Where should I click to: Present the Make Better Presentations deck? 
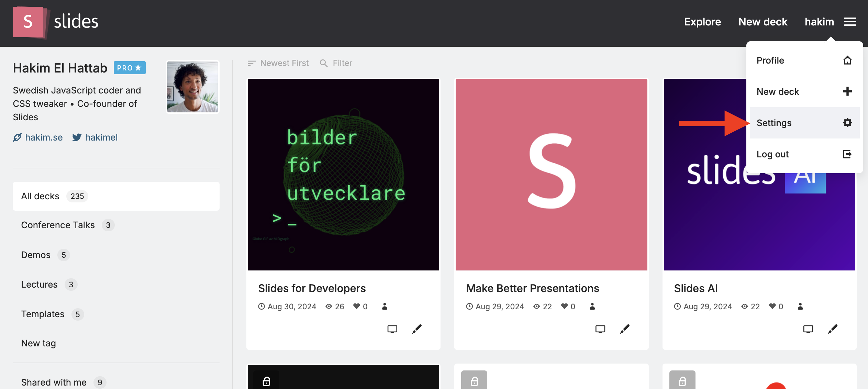click(x=600, y=329)
